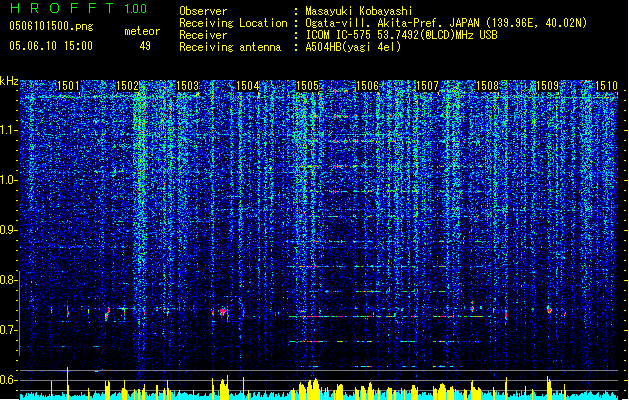Click the 1502 time marker
This screenshot has height=400, width=629.
(x=127, y=86)
